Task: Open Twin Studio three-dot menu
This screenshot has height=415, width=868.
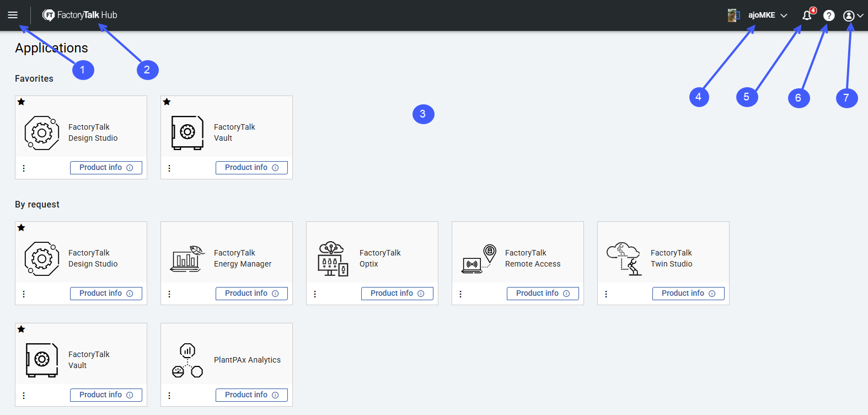Action: click(606, 294)
